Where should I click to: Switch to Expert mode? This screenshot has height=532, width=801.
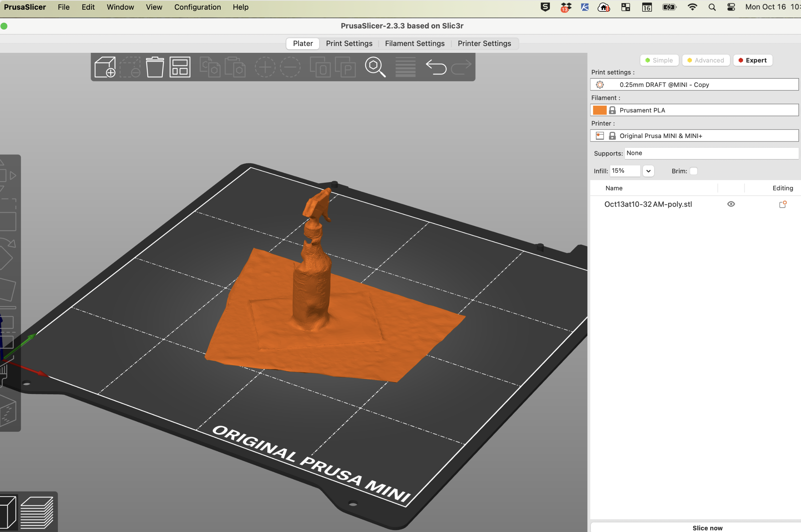752,60
